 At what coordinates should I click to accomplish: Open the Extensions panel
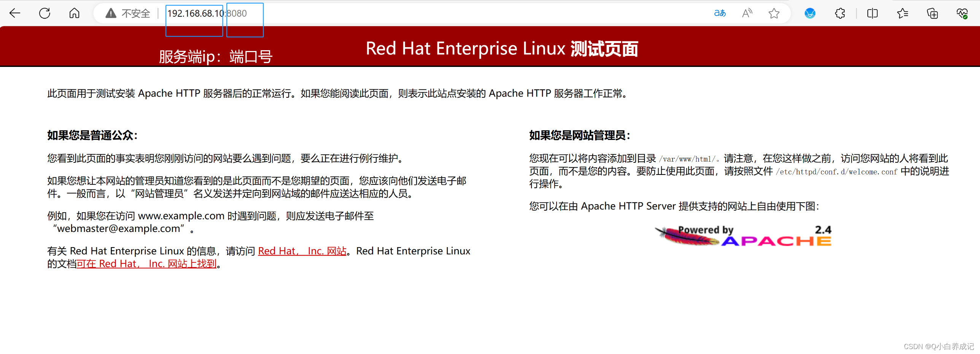pyautogui.click(x=840, y=13)
